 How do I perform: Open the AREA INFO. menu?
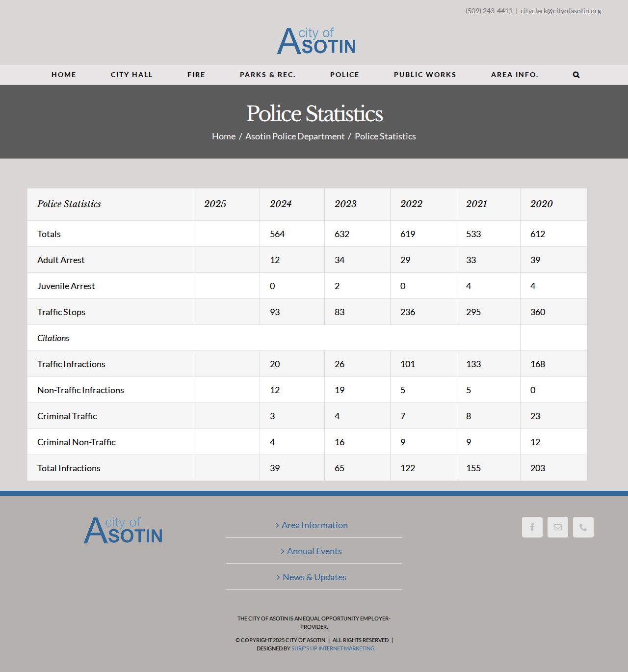click(x=515, y=75)
